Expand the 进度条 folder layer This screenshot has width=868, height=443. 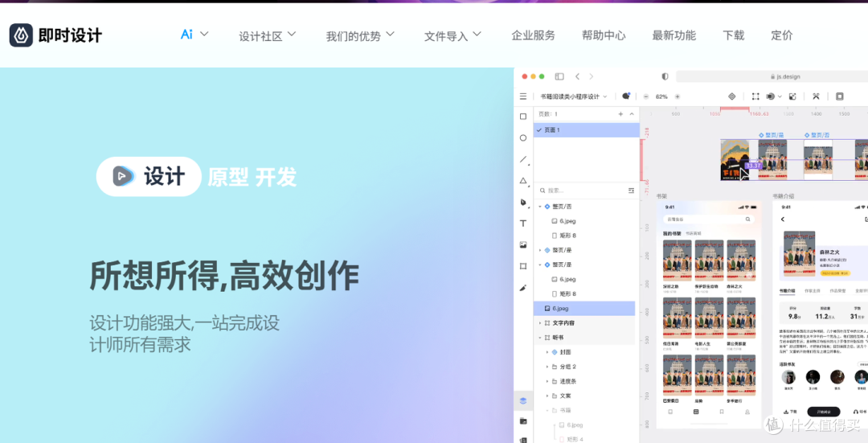[x=547, y=381]
